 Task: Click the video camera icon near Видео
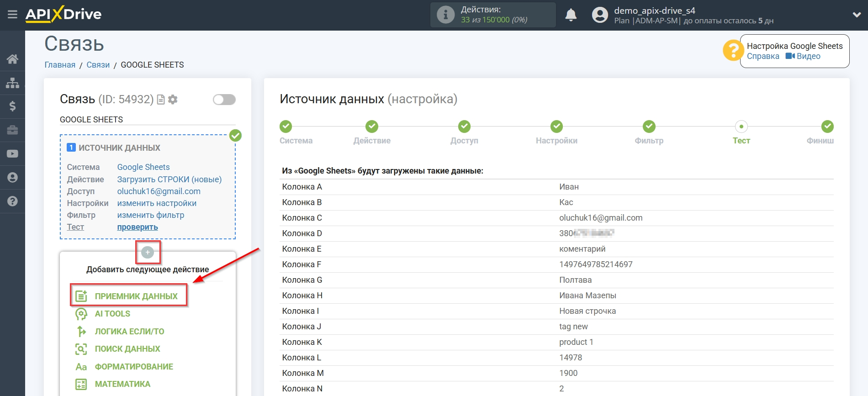790,56
